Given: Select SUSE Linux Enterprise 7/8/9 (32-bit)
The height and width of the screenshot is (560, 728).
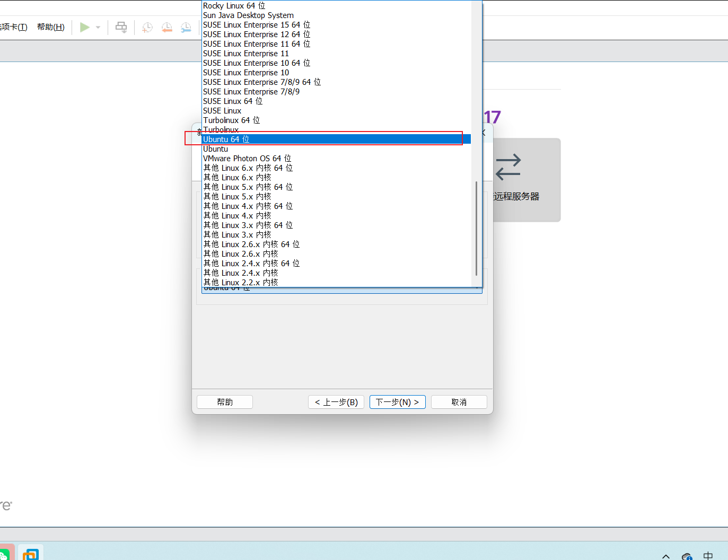Looking at the screenshot, I should click(336, 92).
